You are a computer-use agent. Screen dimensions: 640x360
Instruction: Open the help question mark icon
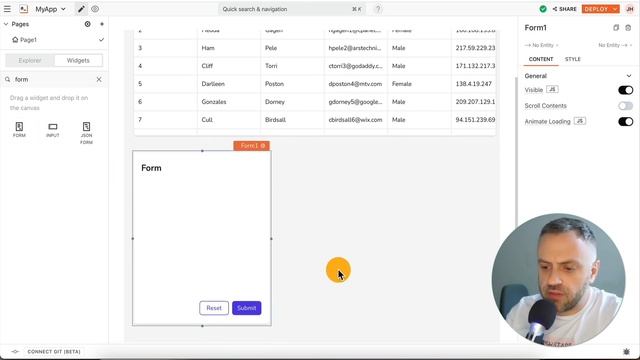378,9
